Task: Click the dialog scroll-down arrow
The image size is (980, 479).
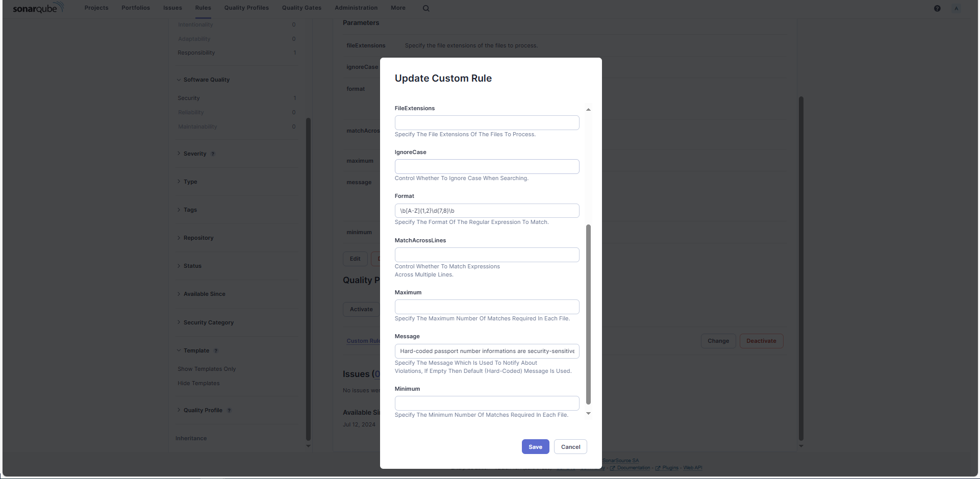Action: point(588,414)
